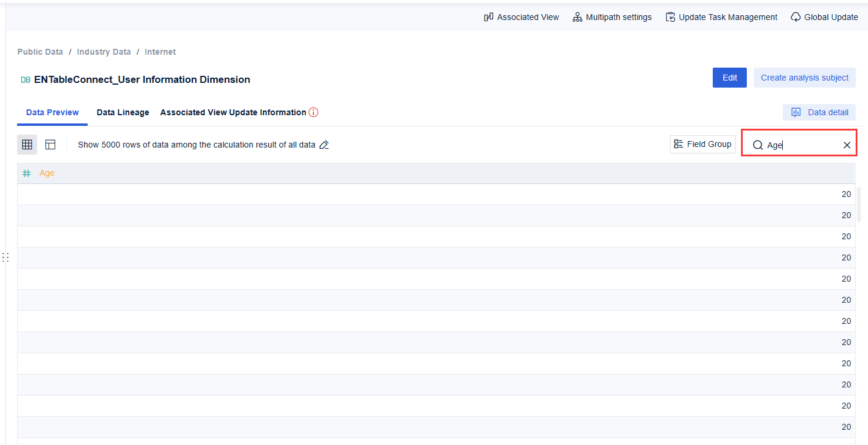Switch to the Data Lineage tab
Screen dimensions: 868x445
click(x=123, y=112)
